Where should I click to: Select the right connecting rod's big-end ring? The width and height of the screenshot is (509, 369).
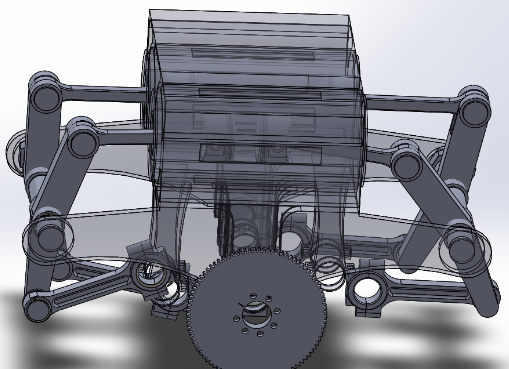pyautogui.click(x=367, y=289)
